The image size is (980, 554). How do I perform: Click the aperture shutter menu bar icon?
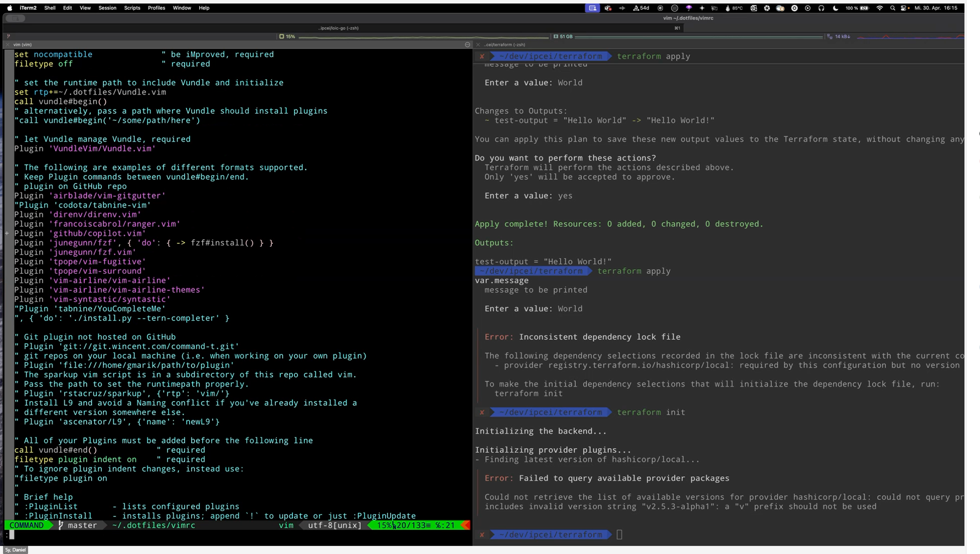(x=767, y=8)
